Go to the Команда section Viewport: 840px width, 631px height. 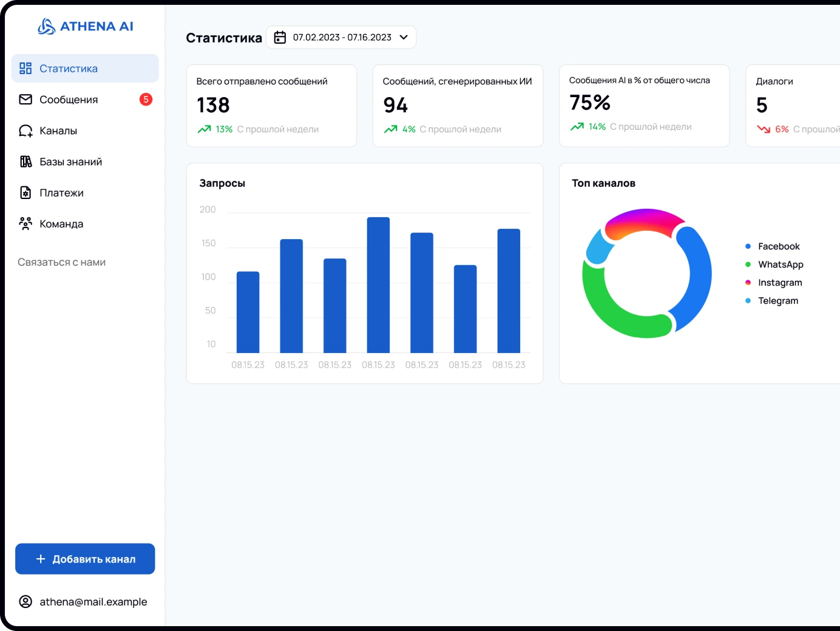click(x=61, y=224)
